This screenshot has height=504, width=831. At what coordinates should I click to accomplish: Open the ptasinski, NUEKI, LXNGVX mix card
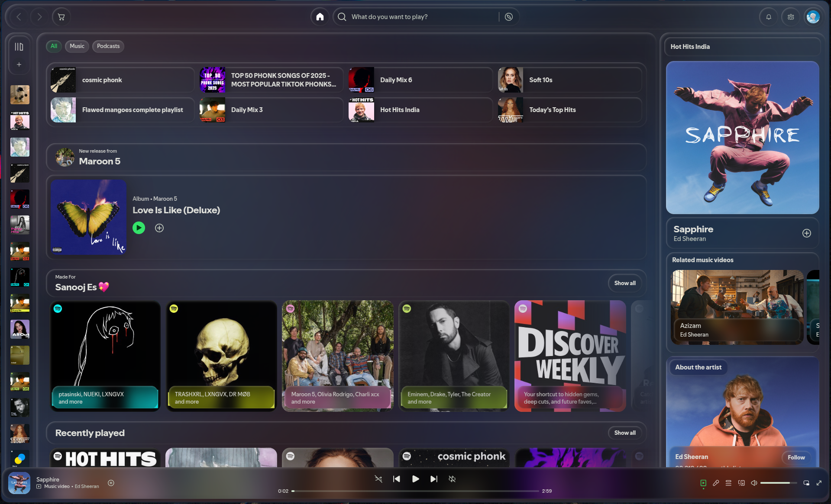click(105, 356)
